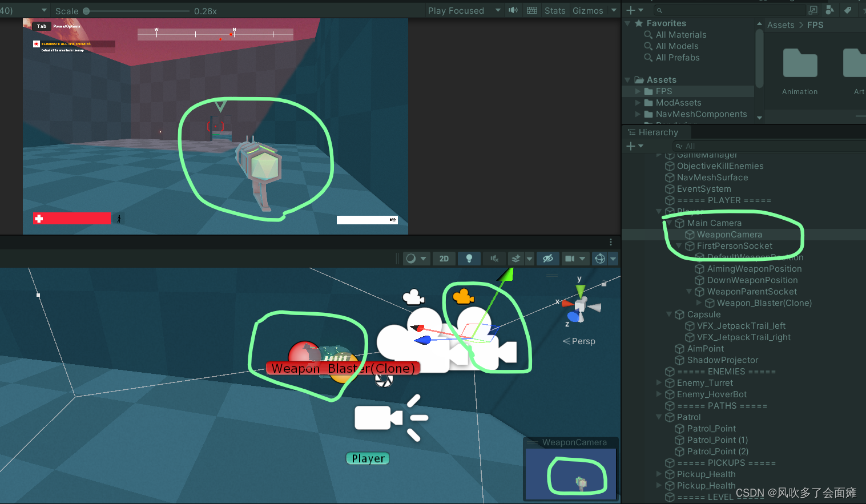Click FPS in the Project breadcrumb
This screenshot has height=504, width=866.
click(815, 25)
